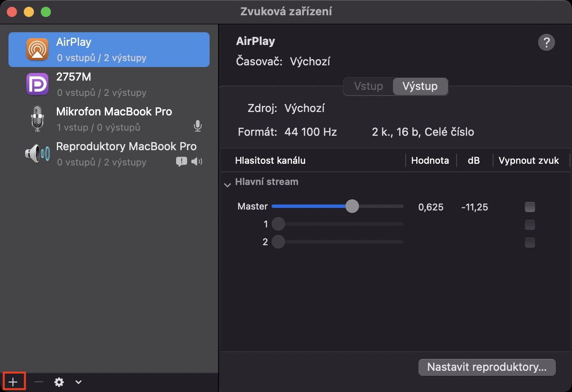Viewport: 572px width, 392px height.
Task: Click the Reproduktory MacBook Pro speaker icon
Action: (37, 154)
